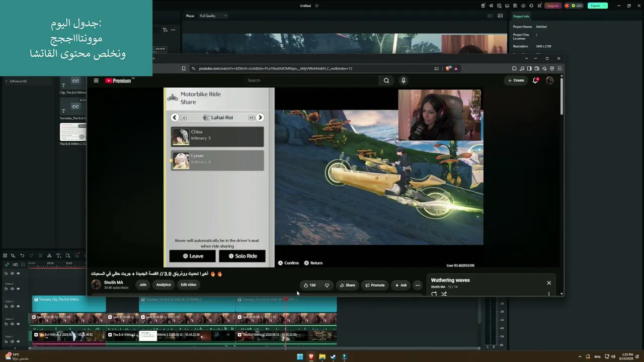Hide the Video 4 track with its eye icon
Screen dimensions: 644x362
point(18,289)
